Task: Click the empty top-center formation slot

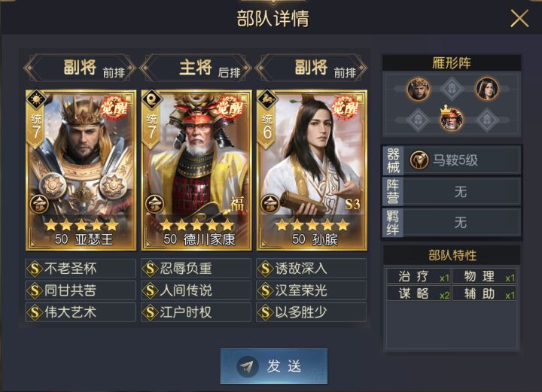Action: [x=452, y=89]
